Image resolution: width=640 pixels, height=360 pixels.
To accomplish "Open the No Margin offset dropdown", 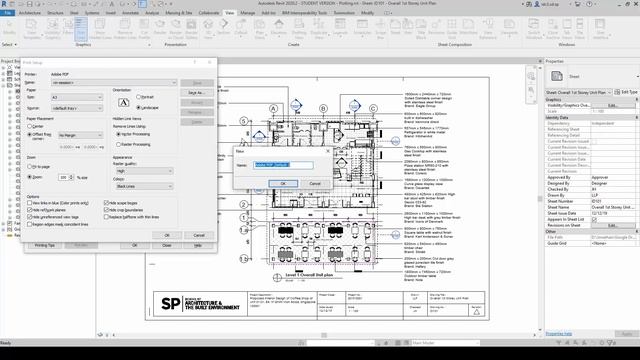I will pos(80,135).
